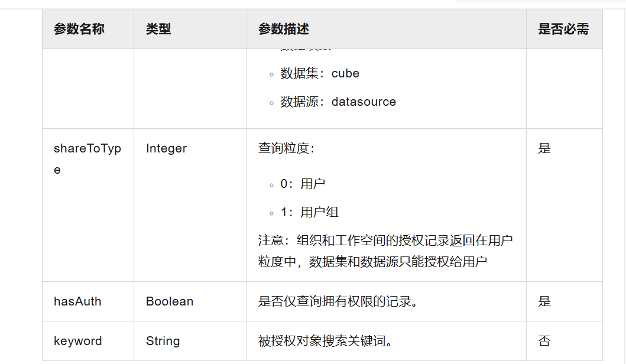Select the 0：用户 list item
The image size is (626, 364).
point(303,184)
